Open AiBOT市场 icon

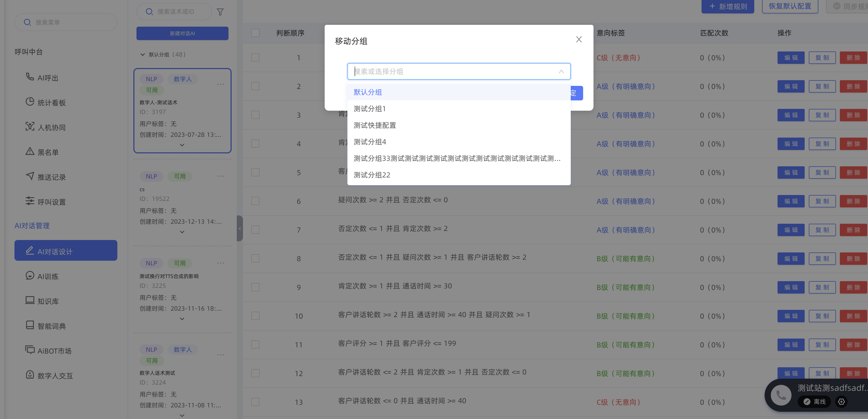[30, 350]
